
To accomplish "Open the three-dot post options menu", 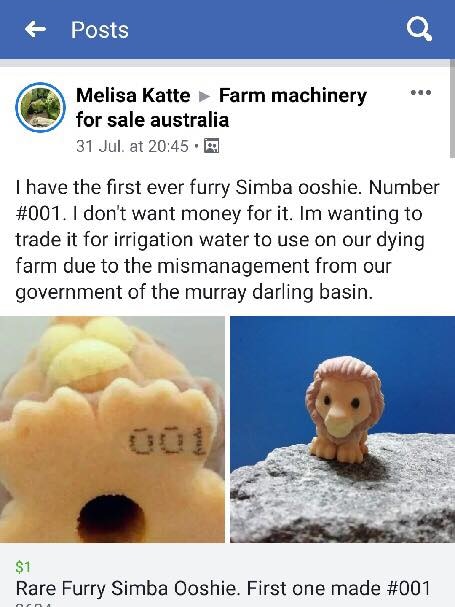I will point(421,93).
